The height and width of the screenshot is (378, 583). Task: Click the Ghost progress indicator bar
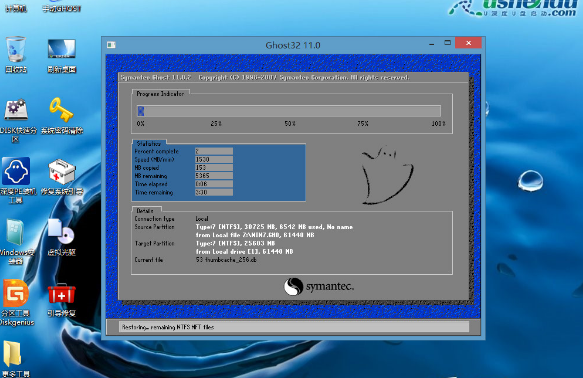pos(289,111)
